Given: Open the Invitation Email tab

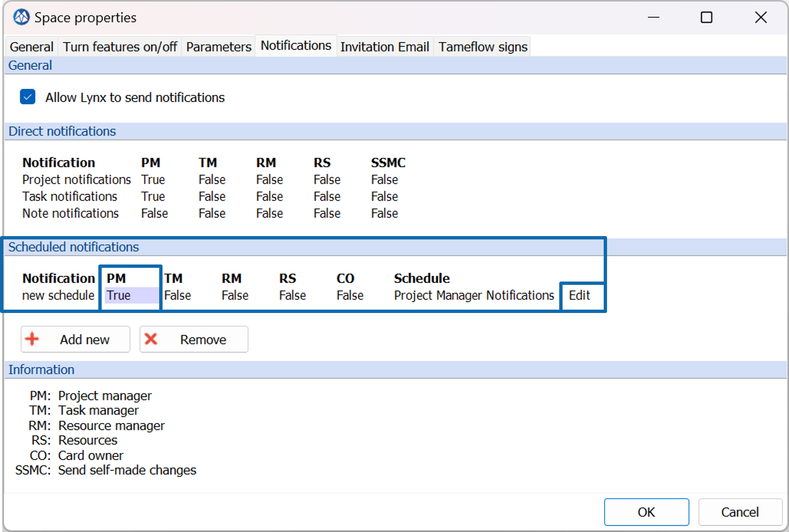Looking at the screenshot, I should [x=385, y=47].
